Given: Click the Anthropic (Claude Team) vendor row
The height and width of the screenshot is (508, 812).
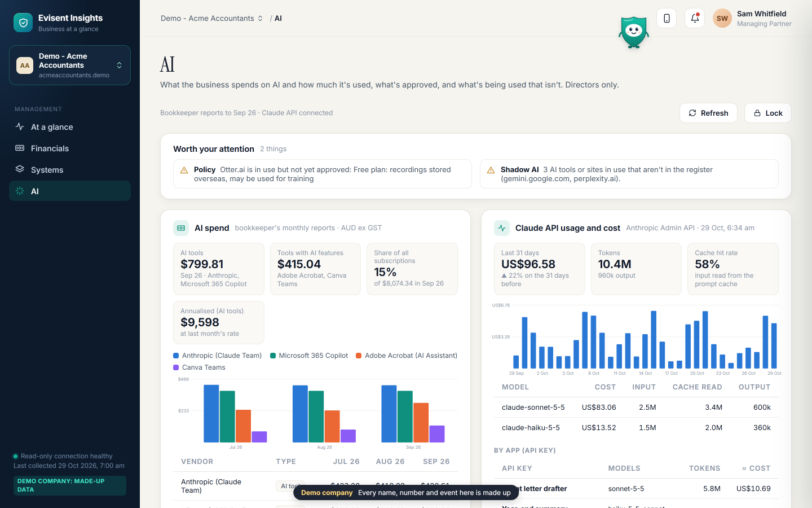Looking at the screenshot, I should (315, 486).
